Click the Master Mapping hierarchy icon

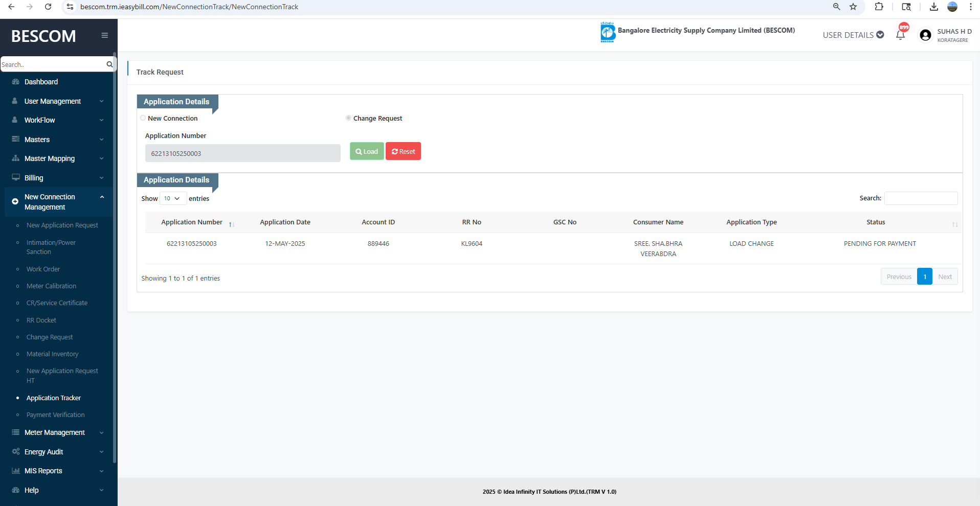tap(15, 158)
